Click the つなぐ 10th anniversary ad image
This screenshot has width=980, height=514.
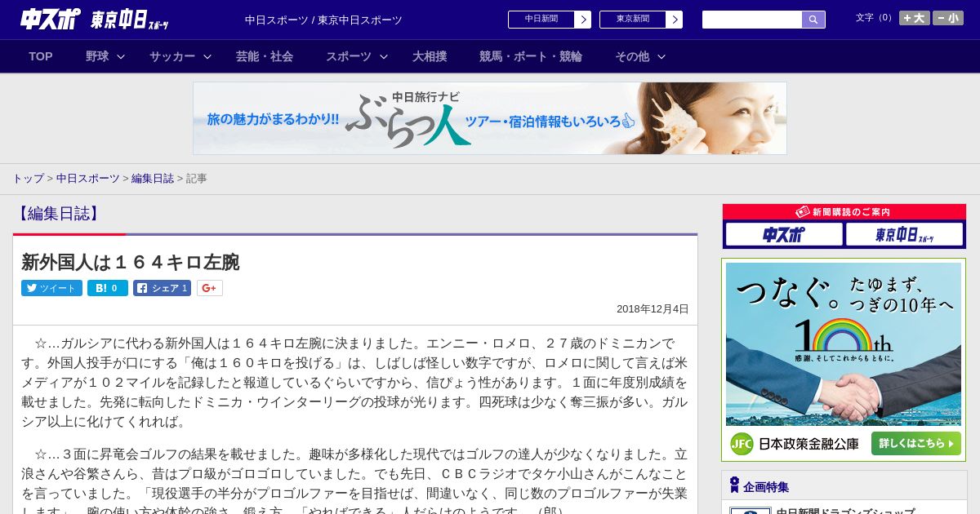click(x=844, y=343)
